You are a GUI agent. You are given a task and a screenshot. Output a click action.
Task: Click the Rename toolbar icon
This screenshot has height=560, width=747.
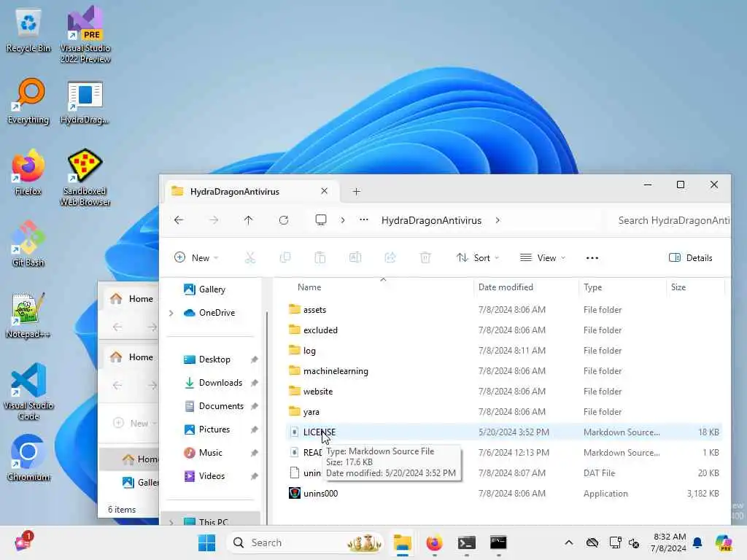coord(355,257)
